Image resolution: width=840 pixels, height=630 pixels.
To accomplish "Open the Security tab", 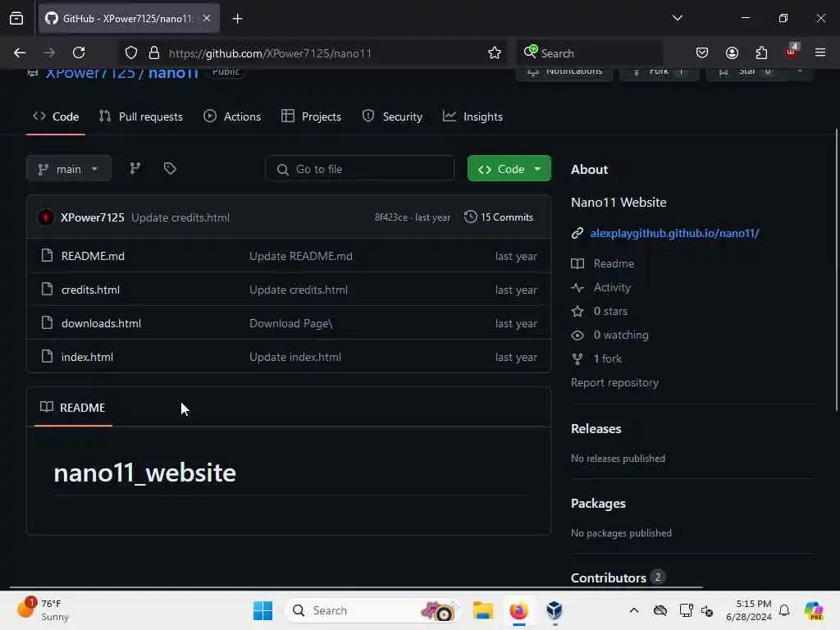I will (x=392, y=116).
